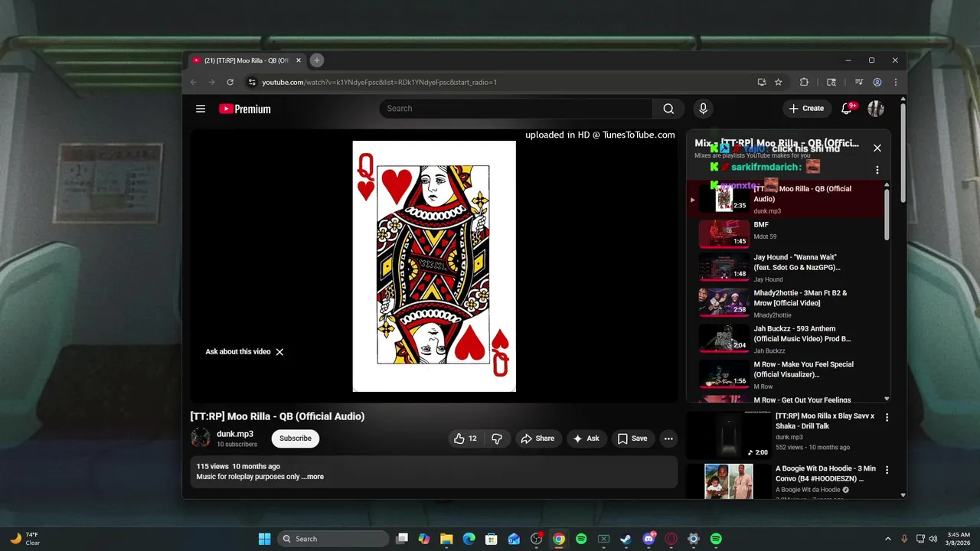Screen dimensions: 980x551
Task: View site information icon in address bar
Action: 252,82
